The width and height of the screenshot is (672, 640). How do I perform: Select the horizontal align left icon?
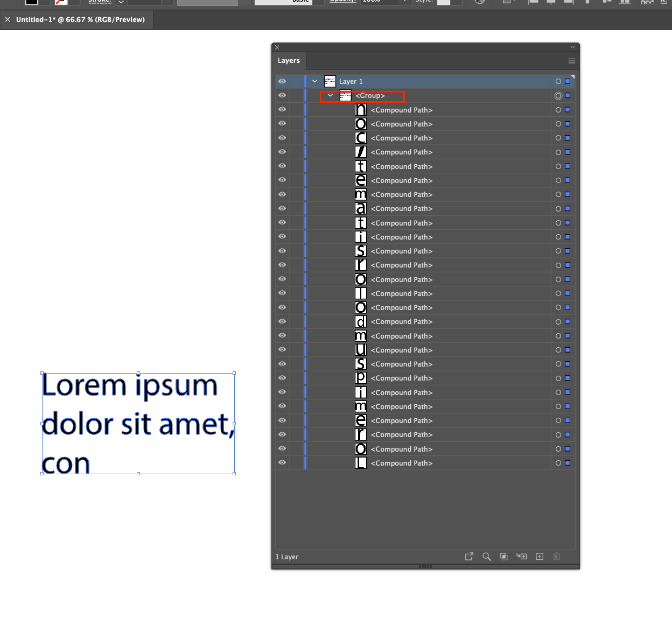(533, 3)
